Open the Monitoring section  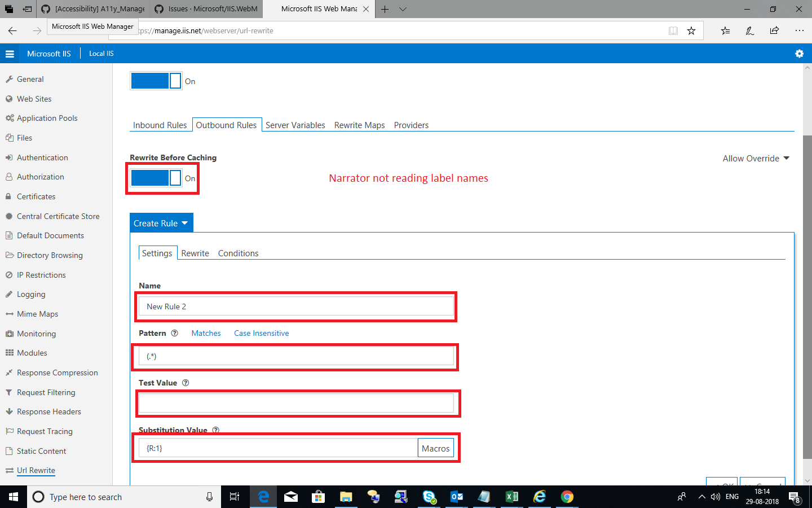[x=37, y=334]
